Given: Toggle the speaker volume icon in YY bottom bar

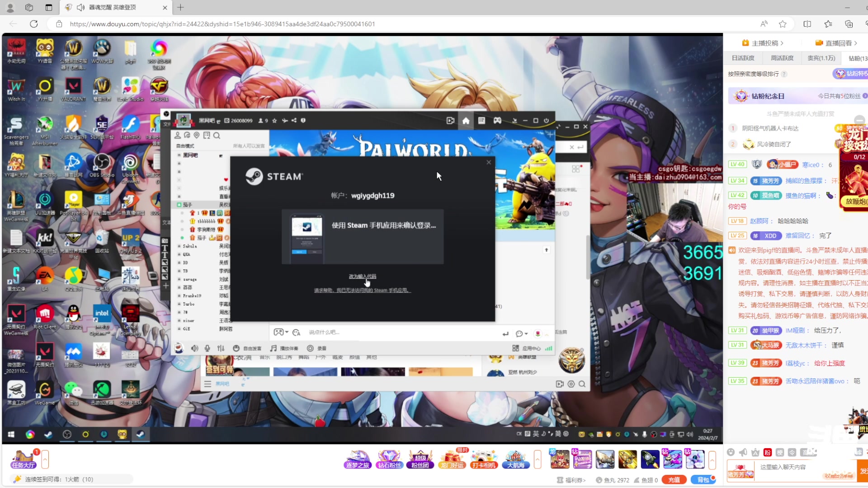Looking at the screenshot, I should pos(194,348).
